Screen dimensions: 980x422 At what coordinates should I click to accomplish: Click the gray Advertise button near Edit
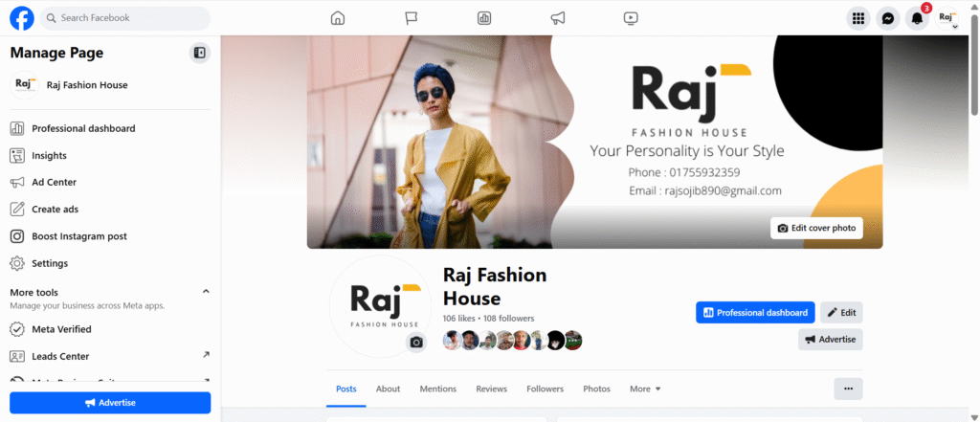point(830,340)
